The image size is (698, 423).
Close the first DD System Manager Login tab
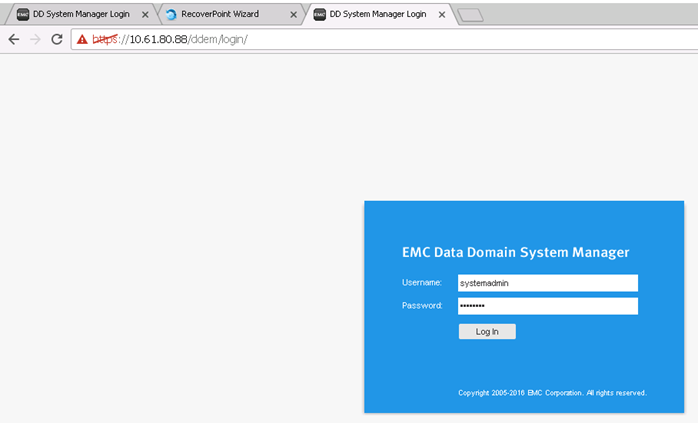click(145, 15)
